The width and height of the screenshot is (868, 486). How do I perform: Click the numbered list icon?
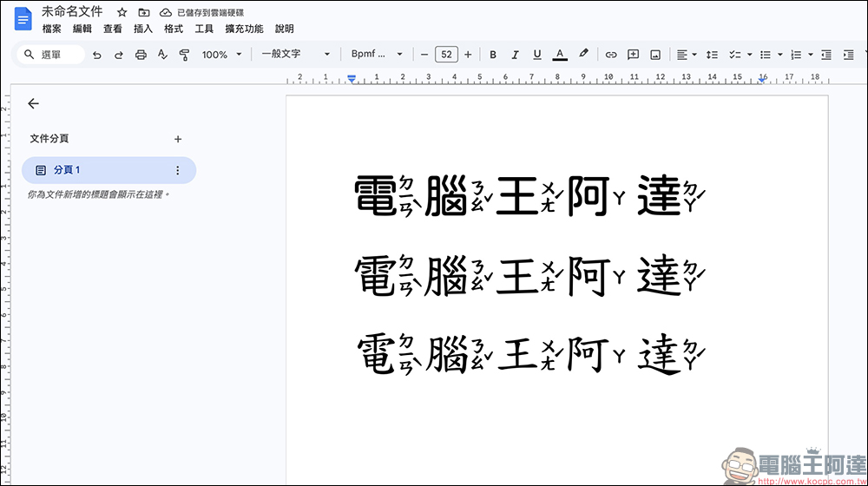coord(795,55)
